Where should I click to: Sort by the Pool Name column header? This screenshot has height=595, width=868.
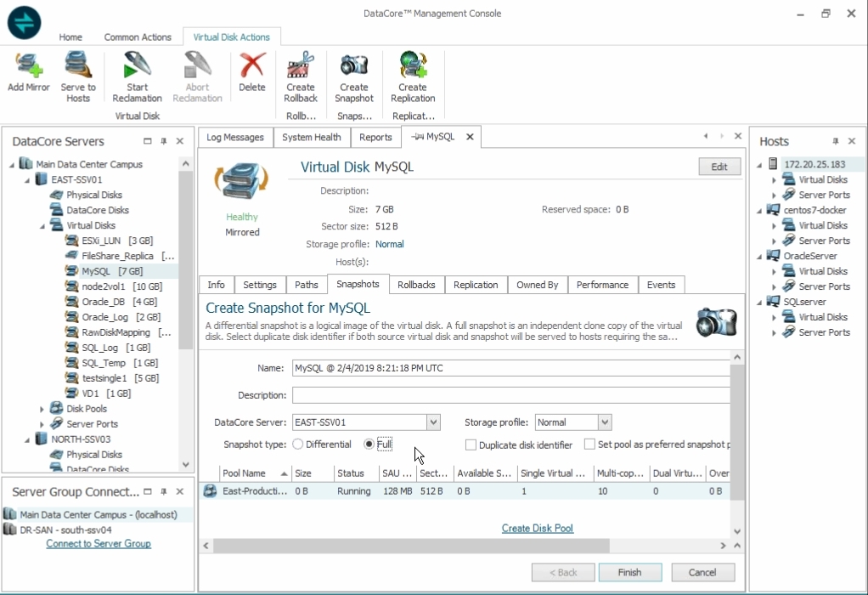(x=255, y=473)
